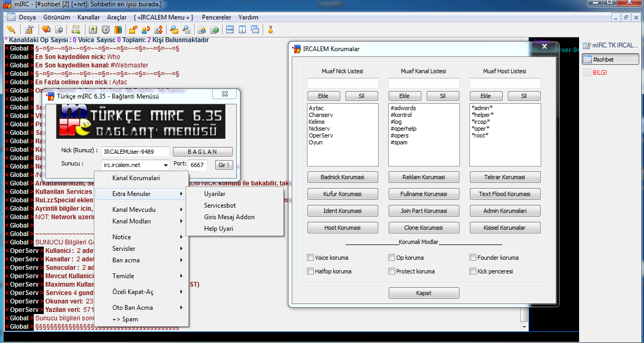
Task: Click the About question mark icon
Action: (271, 30)
